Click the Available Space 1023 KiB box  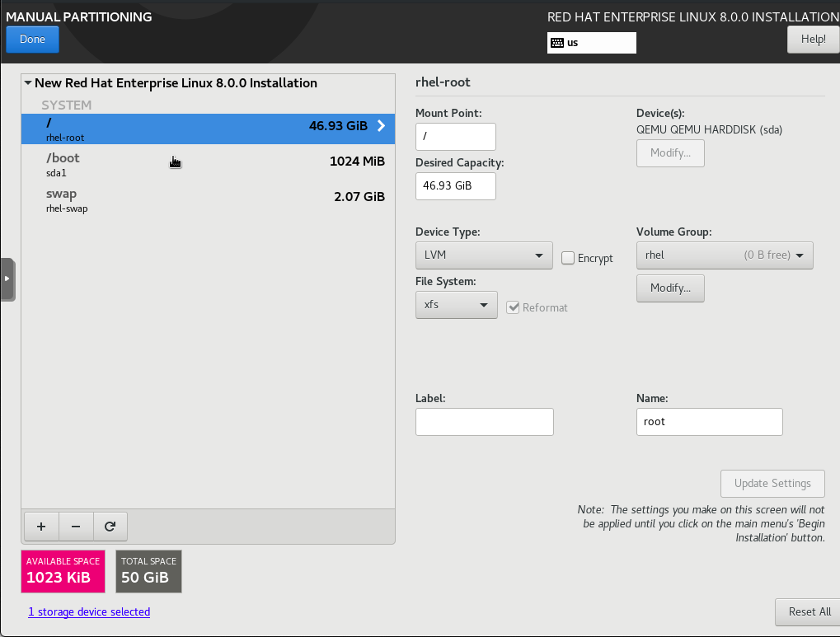coord(63,571)
